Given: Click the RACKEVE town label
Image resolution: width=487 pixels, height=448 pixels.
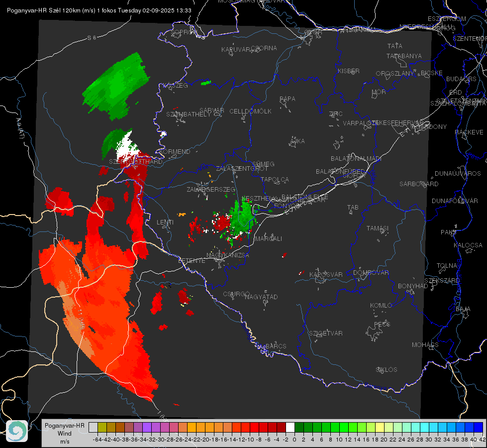Looking at the screenshot, I should point(469,132).
